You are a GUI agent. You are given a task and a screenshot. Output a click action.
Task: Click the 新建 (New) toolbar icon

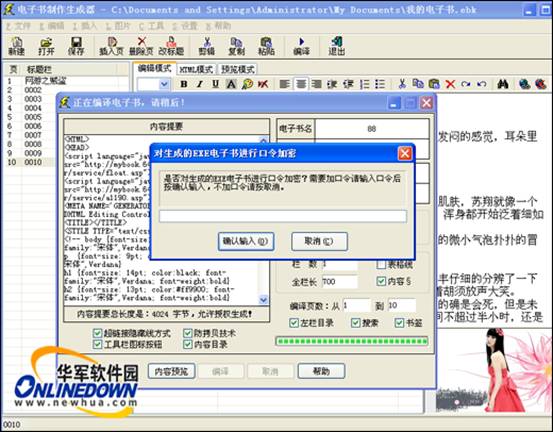click(16, 46)
